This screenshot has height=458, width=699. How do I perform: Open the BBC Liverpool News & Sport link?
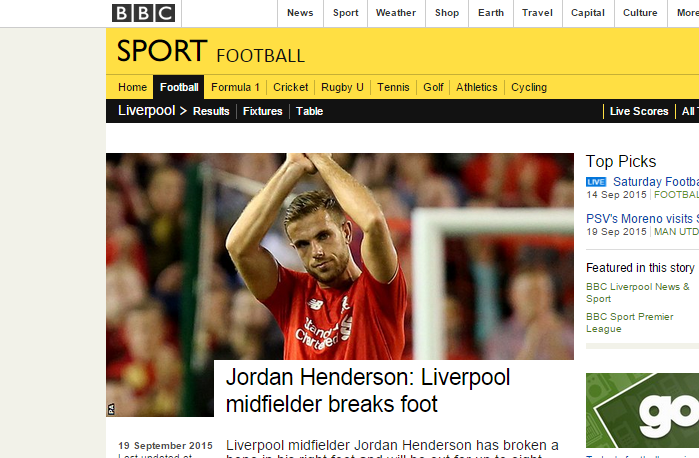pos(638,293)
